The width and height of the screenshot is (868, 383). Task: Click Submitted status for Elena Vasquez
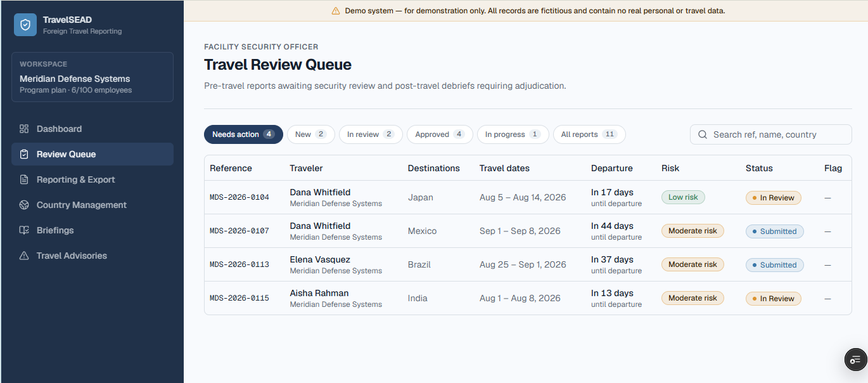(775, 265)
